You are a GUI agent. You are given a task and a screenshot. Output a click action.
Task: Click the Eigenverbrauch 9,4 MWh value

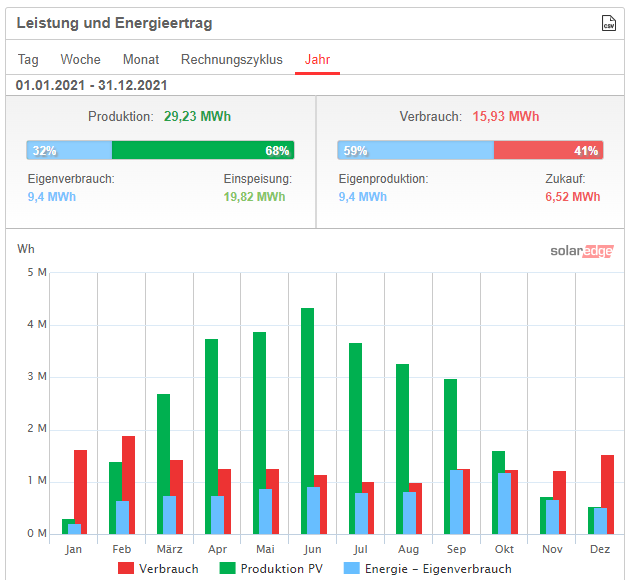click(x=51, y=197)
